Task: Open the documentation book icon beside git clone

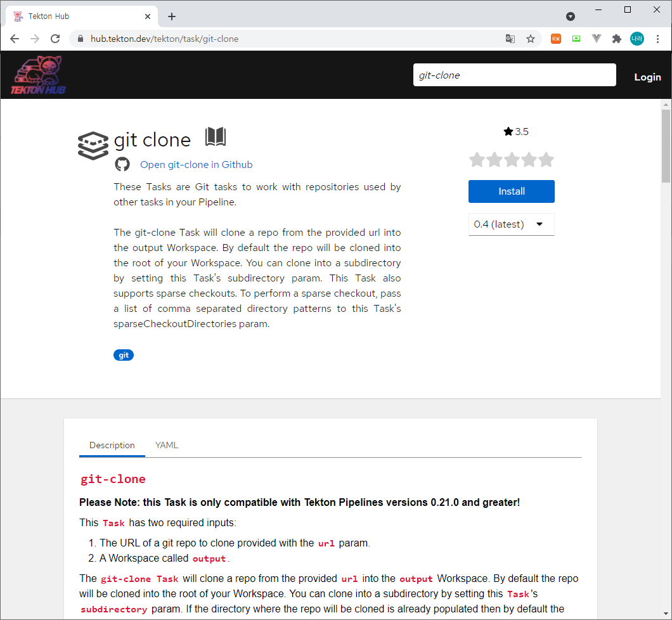Action: [x=216, y=137]
